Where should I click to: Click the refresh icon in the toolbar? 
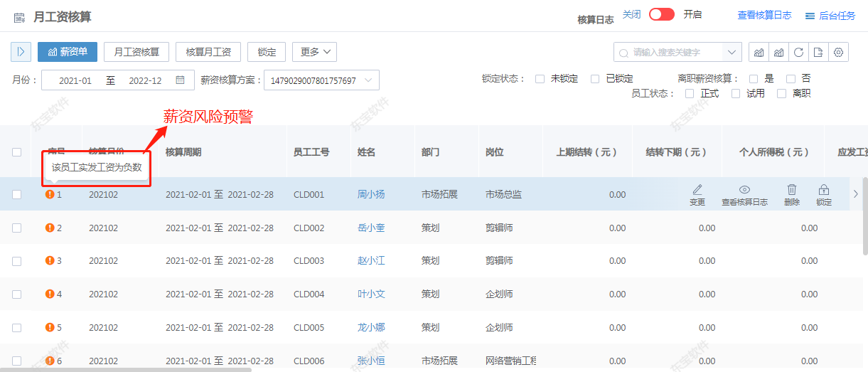(799, 52)
